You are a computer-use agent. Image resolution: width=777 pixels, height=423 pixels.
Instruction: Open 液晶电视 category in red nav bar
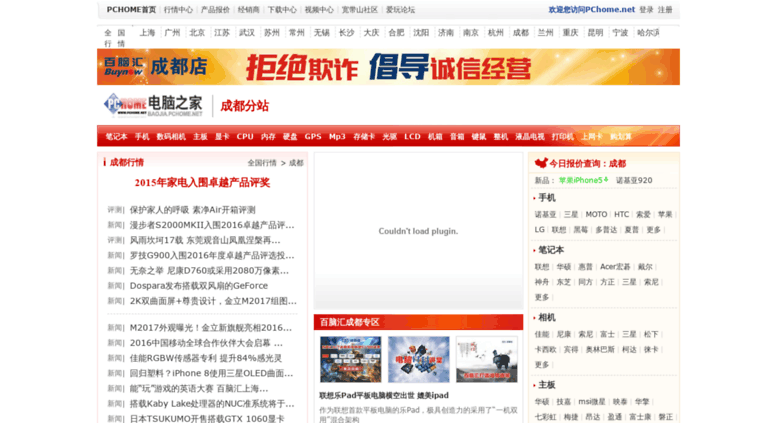(x=530, y=137)
